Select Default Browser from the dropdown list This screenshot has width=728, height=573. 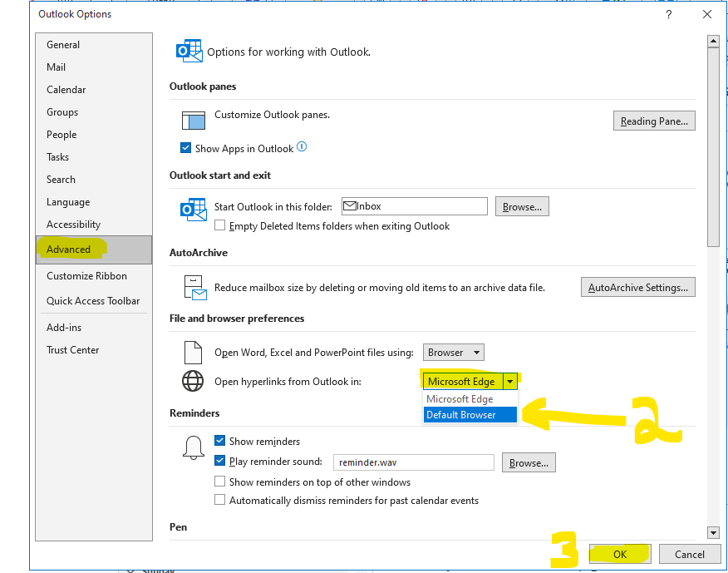470,415
